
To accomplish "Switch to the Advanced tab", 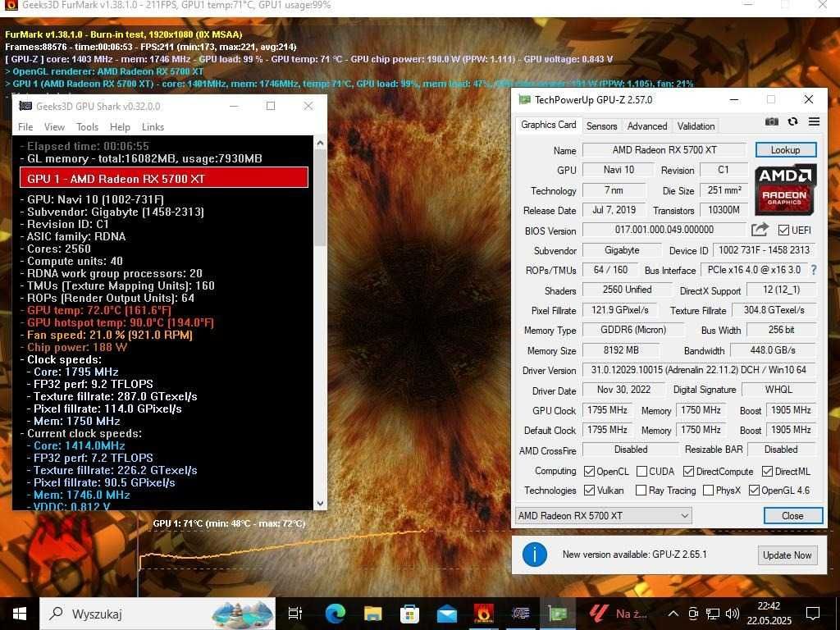I will tap(647, 126).
